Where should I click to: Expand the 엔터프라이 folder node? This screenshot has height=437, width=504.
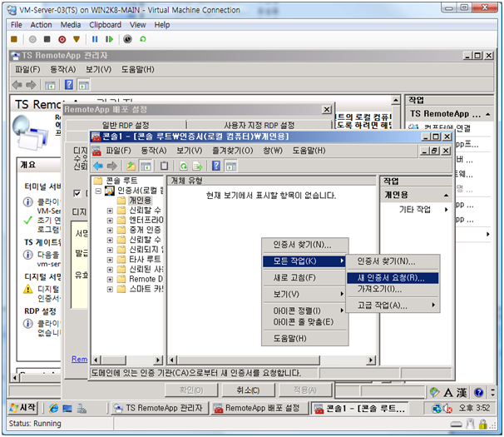pos(110,221)
